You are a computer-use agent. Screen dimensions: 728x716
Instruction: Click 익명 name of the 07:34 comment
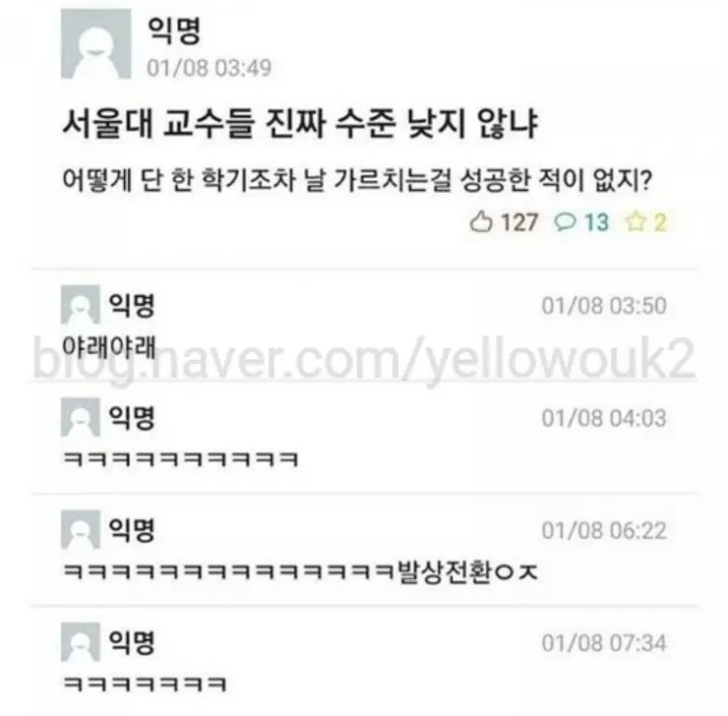point(132,642)
